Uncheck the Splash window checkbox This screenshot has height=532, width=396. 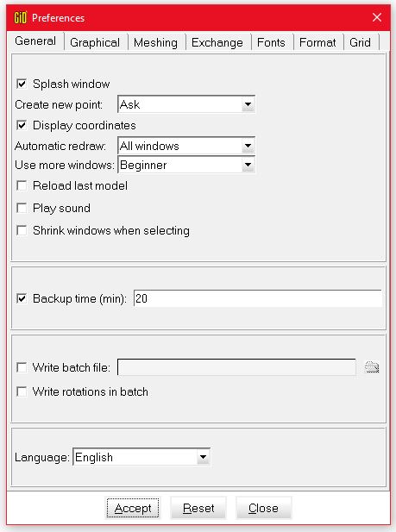pos(22,84)
